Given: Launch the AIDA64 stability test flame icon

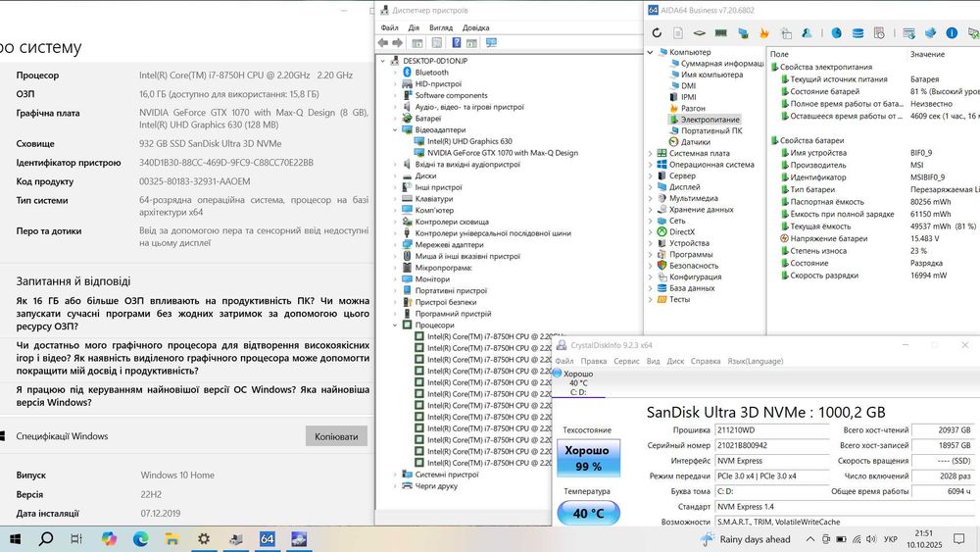Looking at the screenshot, I should [x=763, y=33].
